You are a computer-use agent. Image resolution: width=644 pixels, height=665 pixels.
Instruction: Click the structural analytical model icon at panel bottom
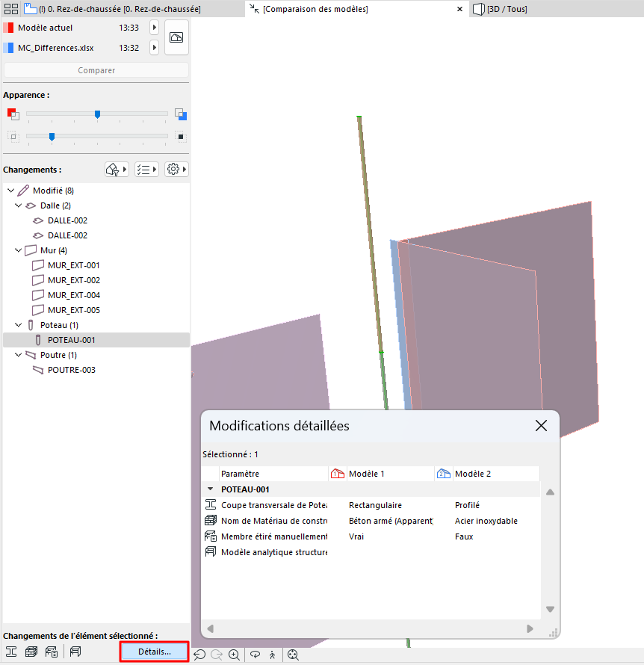pos(75,652)
